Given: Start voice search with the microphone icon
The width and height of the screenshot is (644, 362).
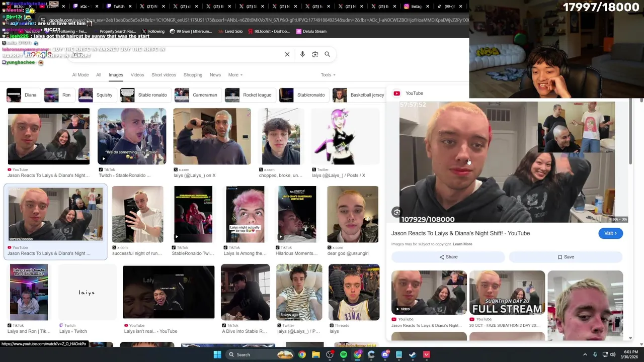Looking at the screenshot, I should [x=302, y=54].
